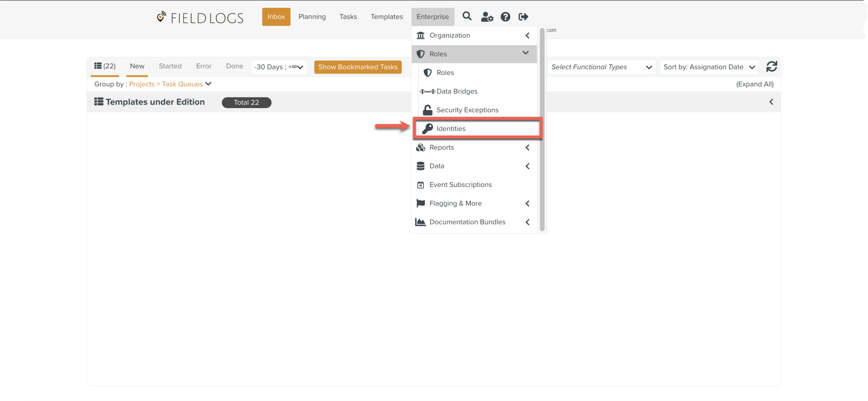Open the Data Bridges entry
The height and width of the screenshot is (401, 868).
click(457, 91)
